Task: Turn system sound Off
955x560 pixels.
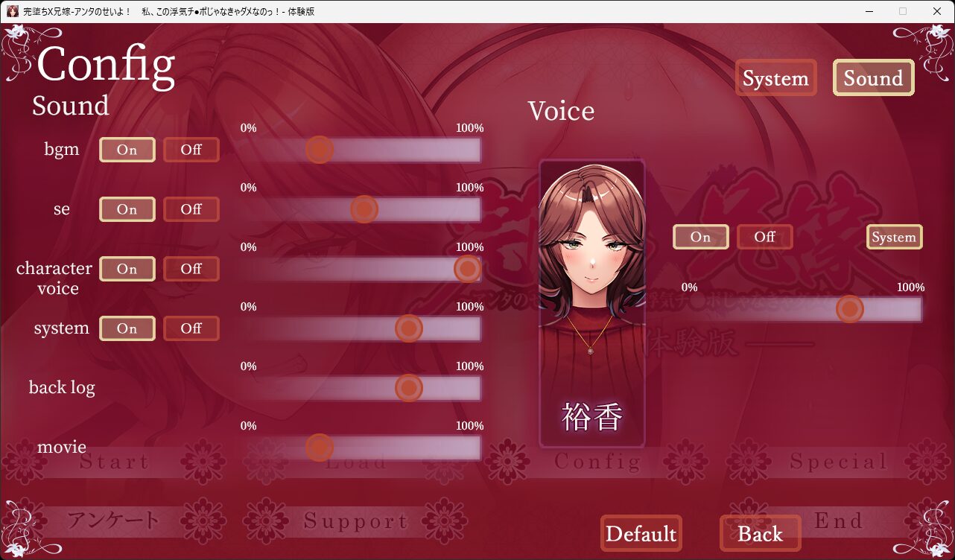Action: click(x=191, y=328)
